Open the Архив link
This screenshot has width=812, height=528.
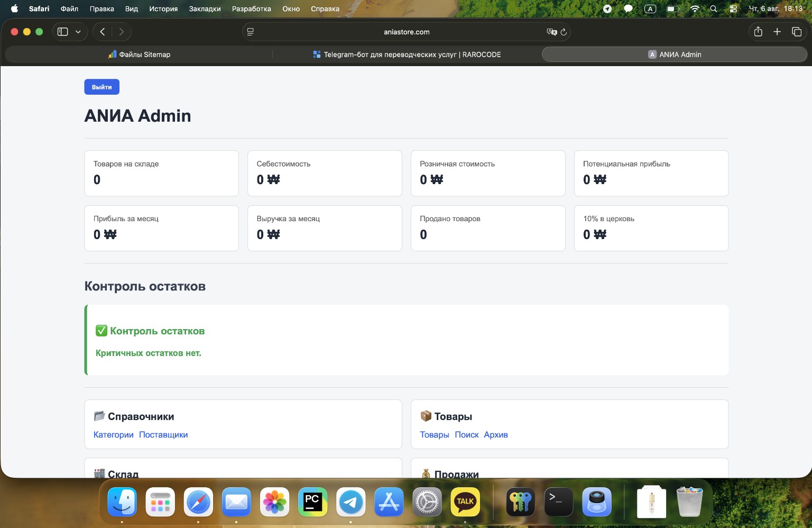(x=496, y=435)
